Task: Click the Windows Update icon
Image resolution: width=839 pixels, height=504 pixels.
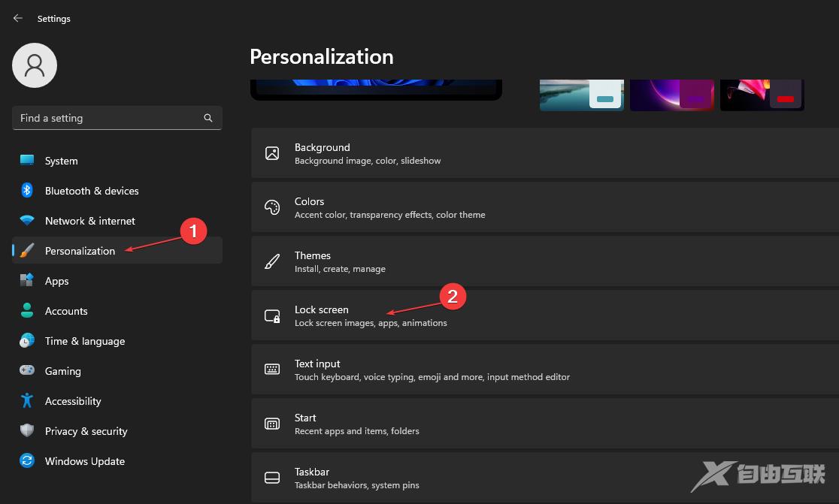Action: [27, 461]
